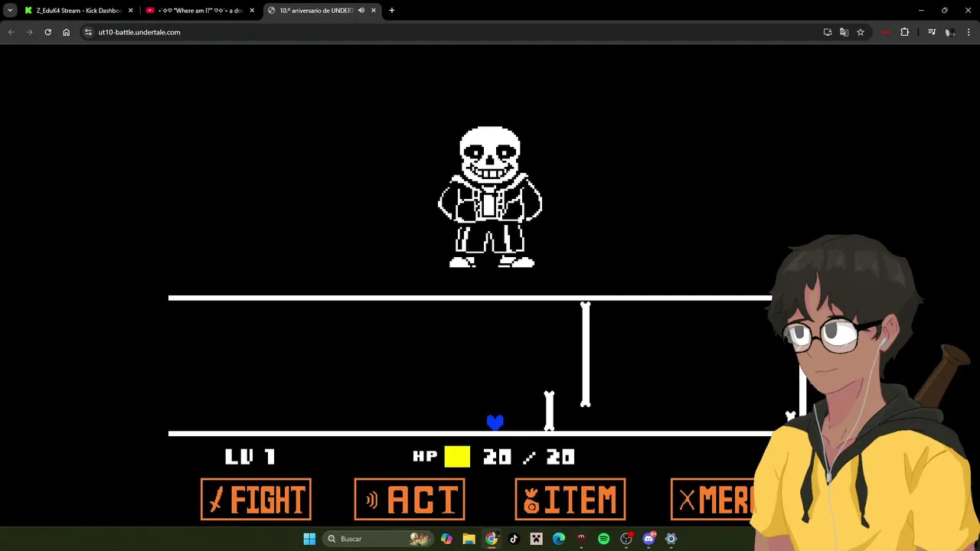Launch Copilot from the taskbar
The width and height of the screenshot is (980, 551).
(446, 539)
